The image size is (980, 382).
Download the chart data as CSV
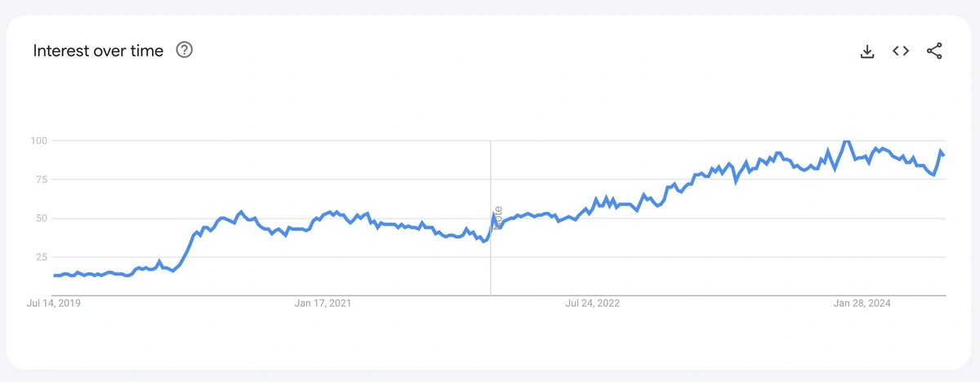[867, 51]
